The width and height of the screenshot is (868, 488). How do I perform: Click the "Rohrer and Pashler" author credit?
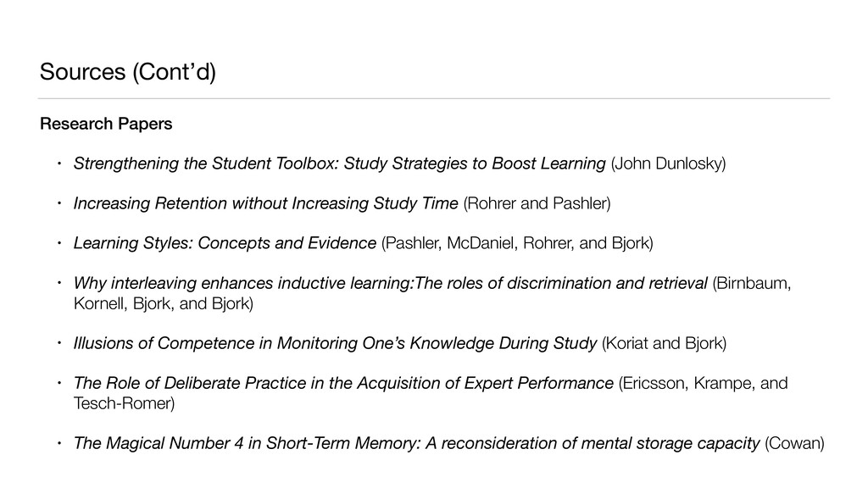click(536, 204)
